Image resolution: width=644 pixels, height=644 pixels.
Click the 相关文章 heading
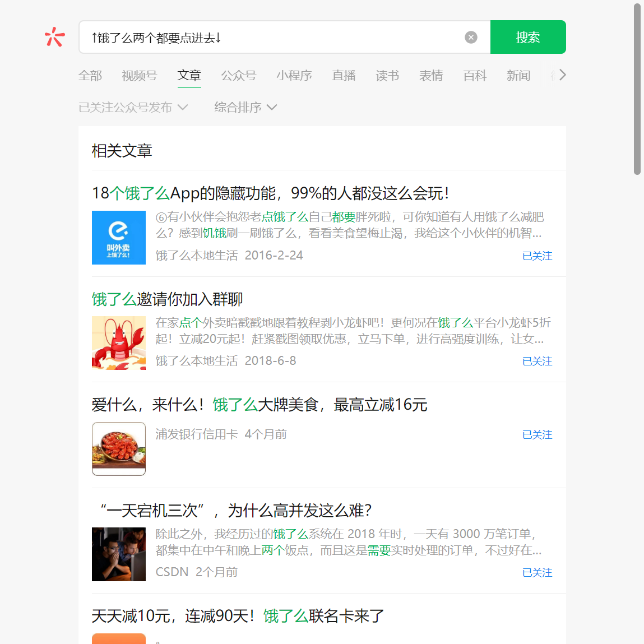pyautogui.click(x=122, y=151)
